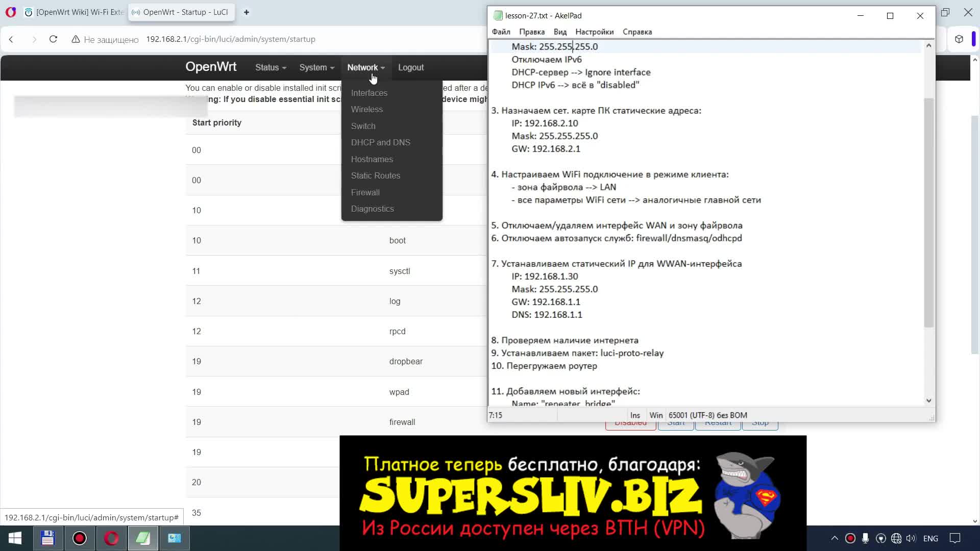The image size is (980, 551).
Task: Show hidden tray icons chevron
Action: click(835, 538)
